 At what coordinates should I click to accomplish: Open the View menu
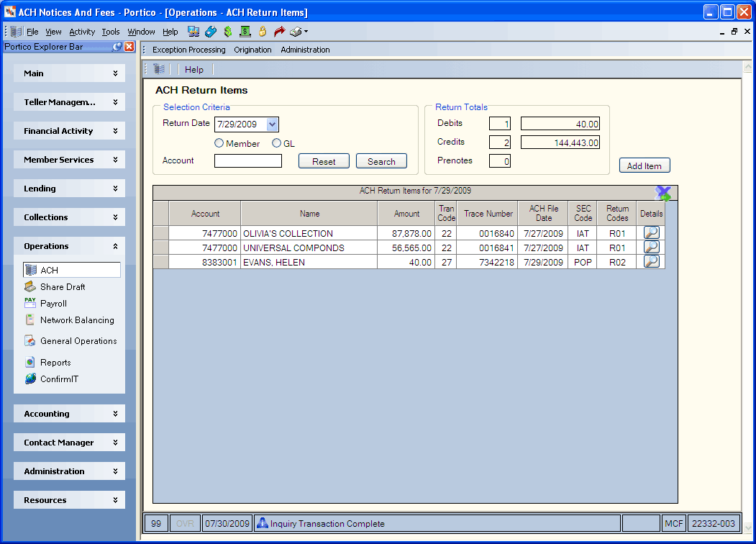(x=53, y=32)
